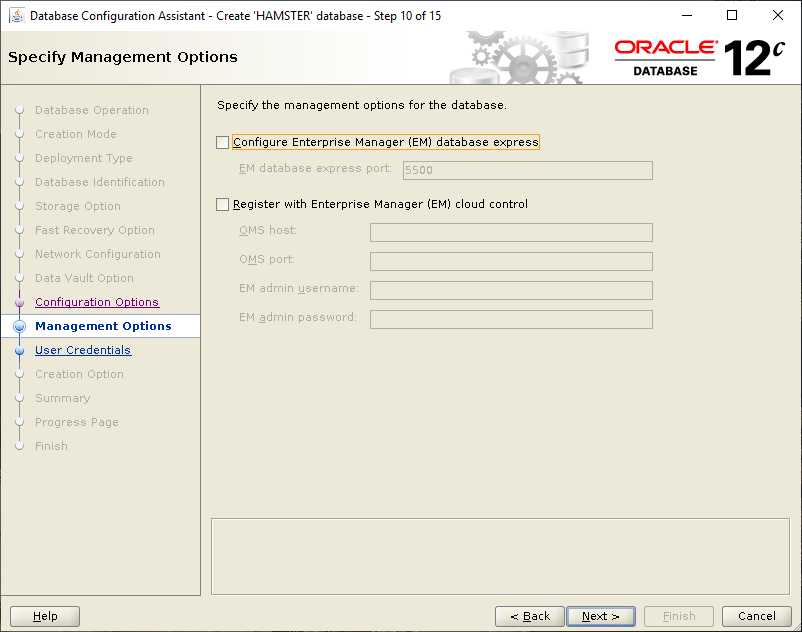Click the Java application icon in title bar

pyautogui.click(x=16, y=16)
